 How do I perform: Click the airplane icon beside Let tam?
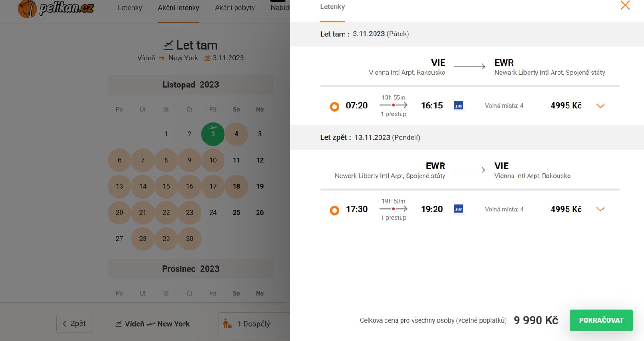(x=169, y=45)
